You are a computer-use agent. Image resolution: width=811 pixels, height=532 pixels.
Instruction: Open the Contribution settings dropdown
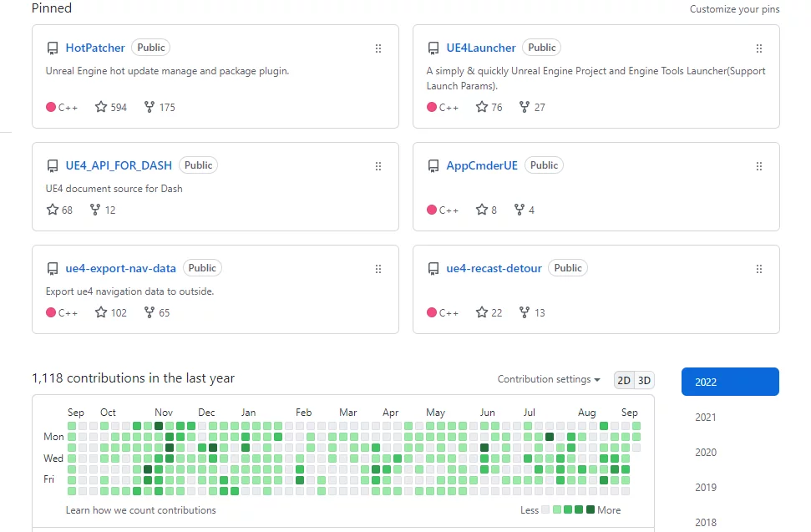(549, 379)
